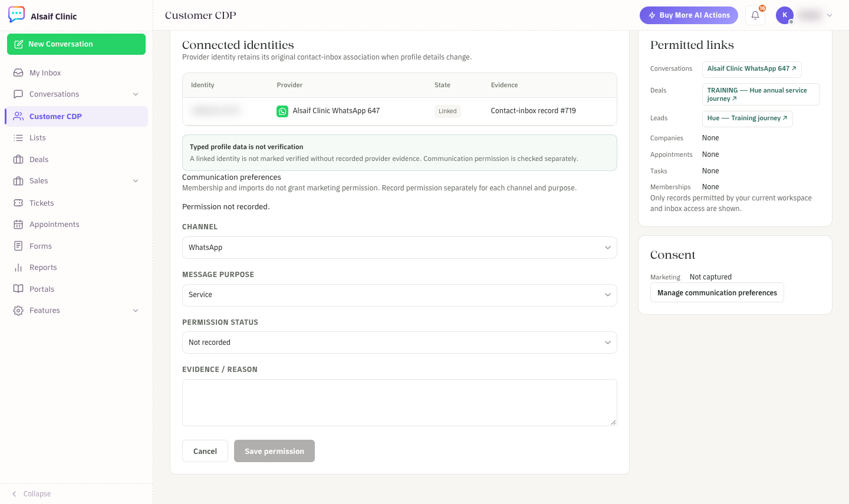Collapse the sidebar
Screen dimensions: 849x504
coord(32,494)
